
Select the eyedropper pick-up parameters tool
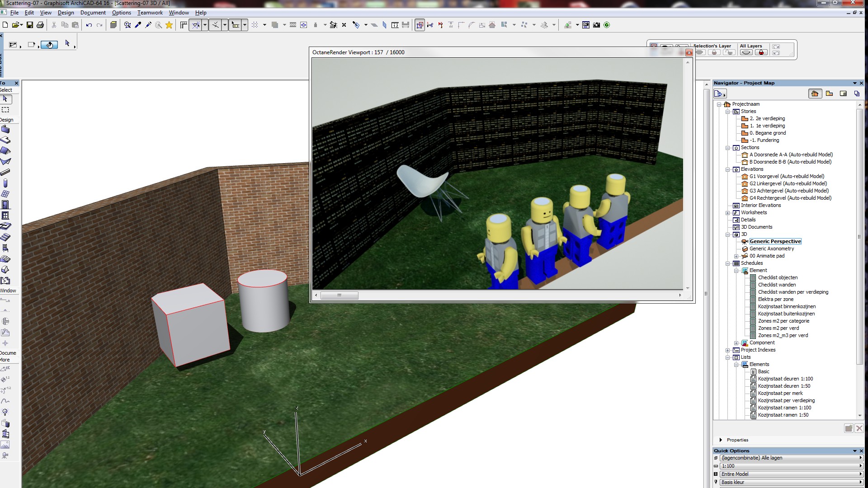138,25
